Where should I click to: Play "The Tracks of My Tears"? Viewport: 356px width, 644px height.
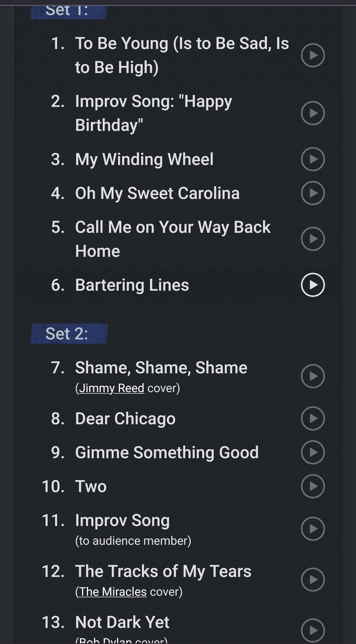pyautogui.click(x=312, y=579)
